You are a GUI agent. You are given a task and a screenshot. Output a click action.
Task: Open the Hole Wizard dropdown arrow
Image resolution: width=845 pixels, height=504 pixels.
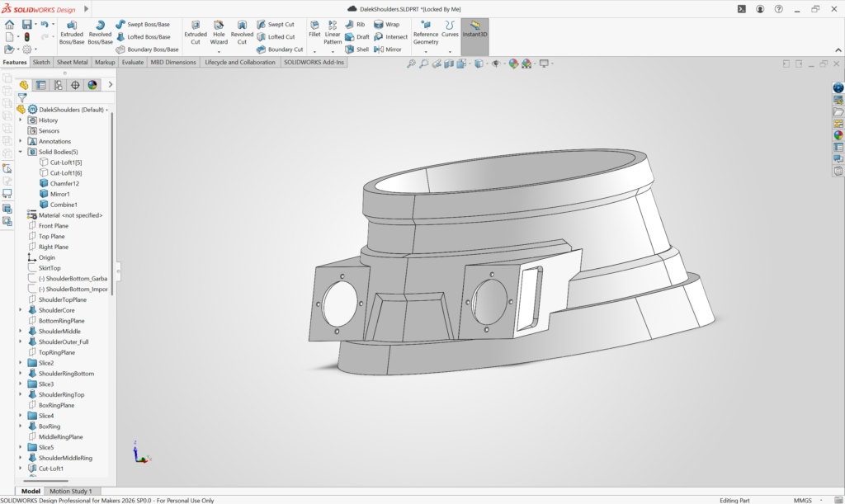(x=219, y=51)
